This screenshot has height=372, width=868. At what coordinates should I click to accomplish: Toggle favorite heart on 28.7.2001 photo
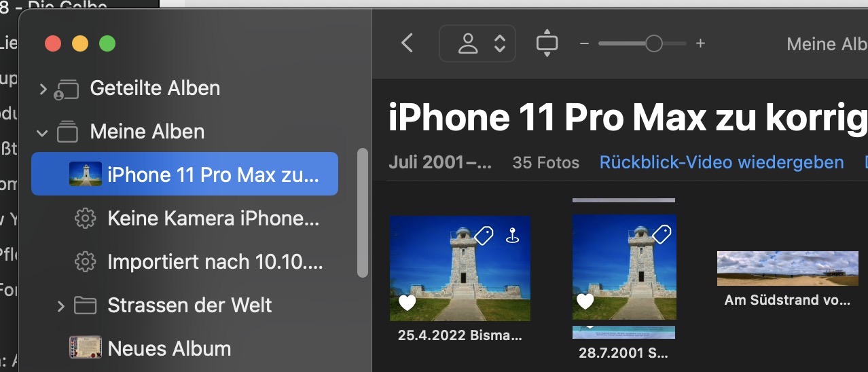[585, 301]
